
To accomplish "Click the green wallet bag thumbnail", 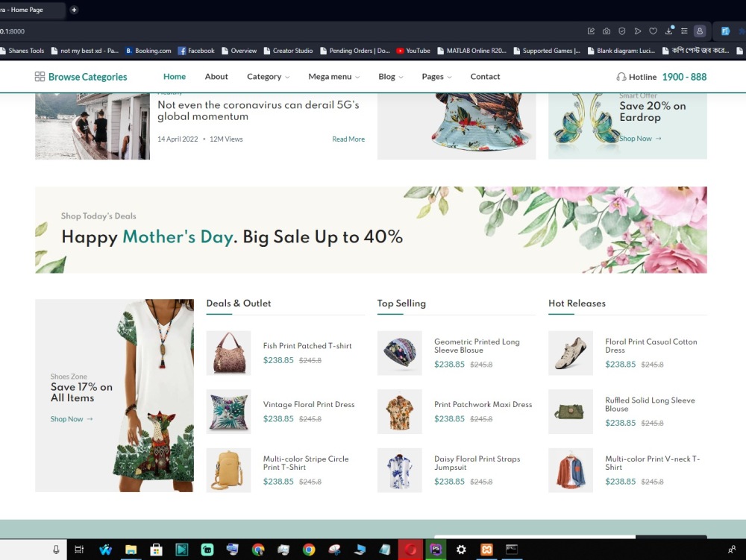I will tap(571, 412).
